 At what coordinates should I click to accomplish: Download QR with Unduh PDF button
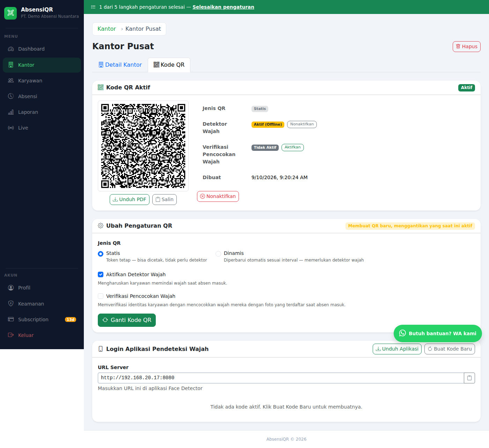click(130, 199)
